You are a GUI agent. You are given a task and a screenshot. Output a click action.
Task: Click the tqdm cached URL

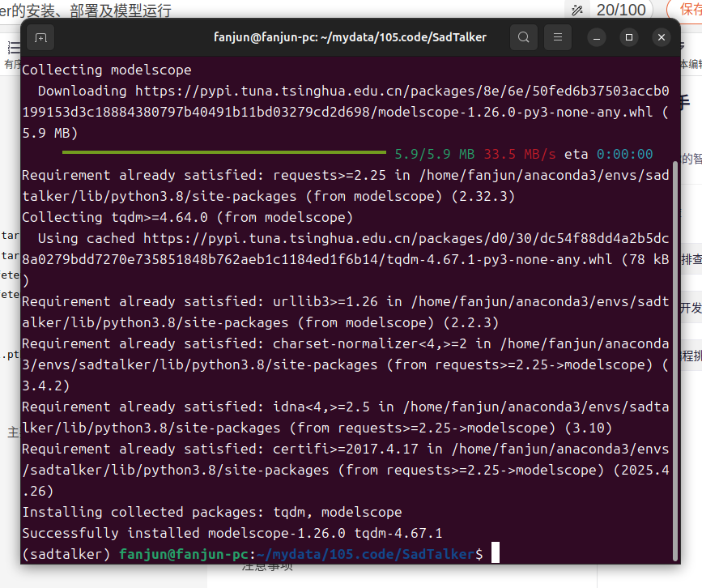tap(345, 249)
